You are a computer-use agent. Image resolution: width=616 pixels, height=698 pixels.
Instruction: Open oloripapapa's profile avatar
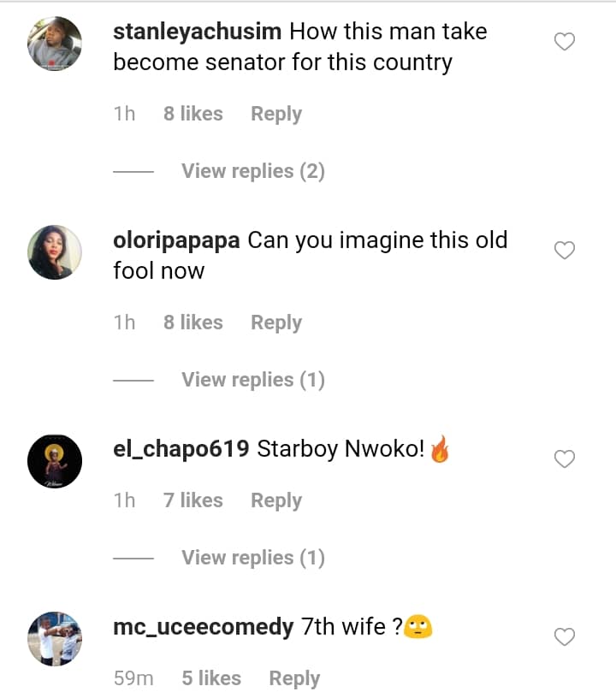(55, 252)
